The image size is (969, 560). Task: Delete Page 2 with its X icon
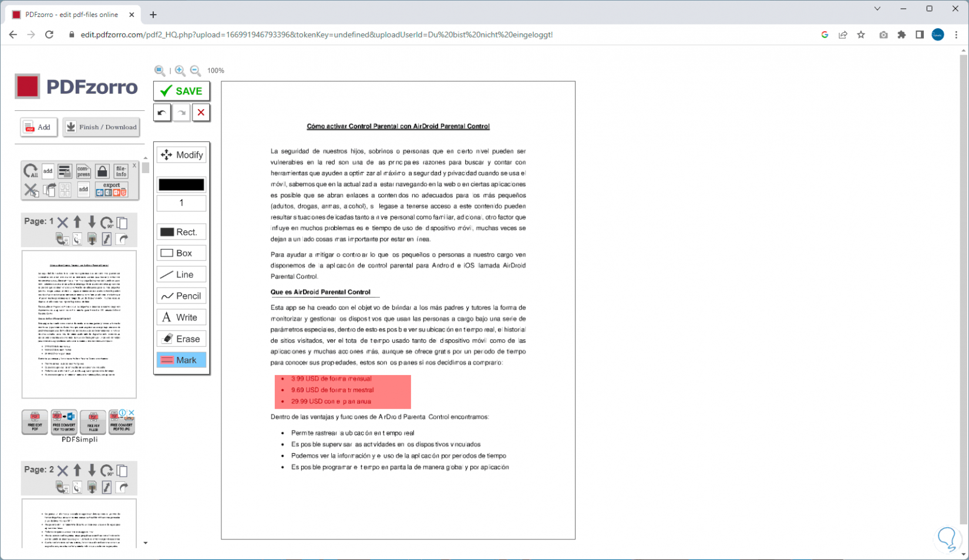coord(63,470)
